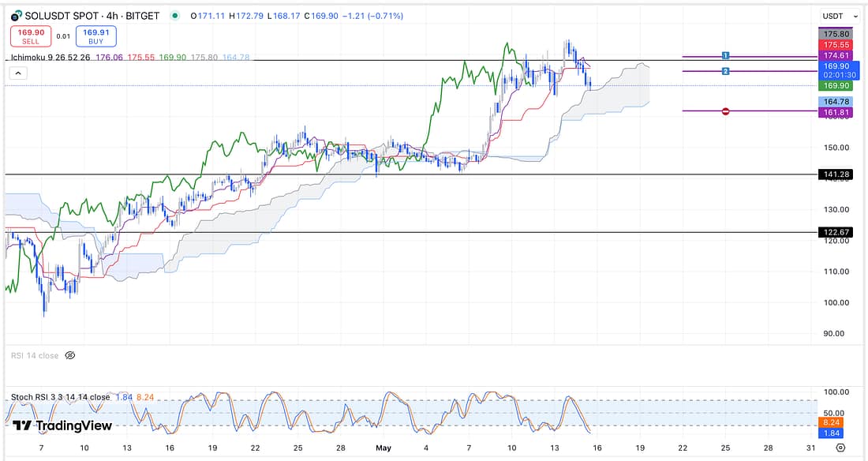Select the target marker labeled 2

pos(725,71)
